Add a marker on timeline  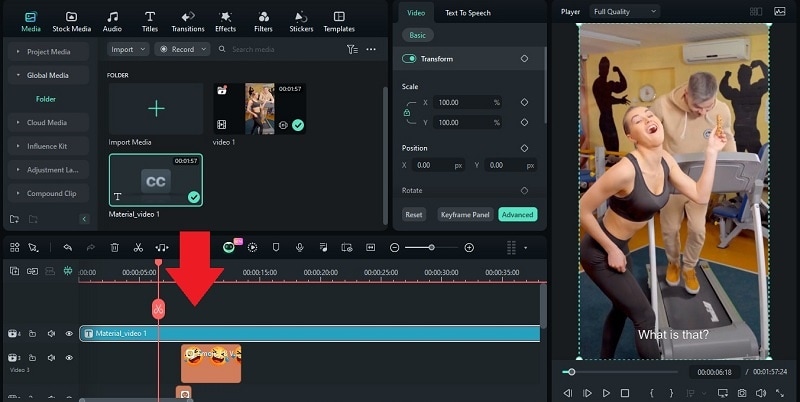coord(276,247)
